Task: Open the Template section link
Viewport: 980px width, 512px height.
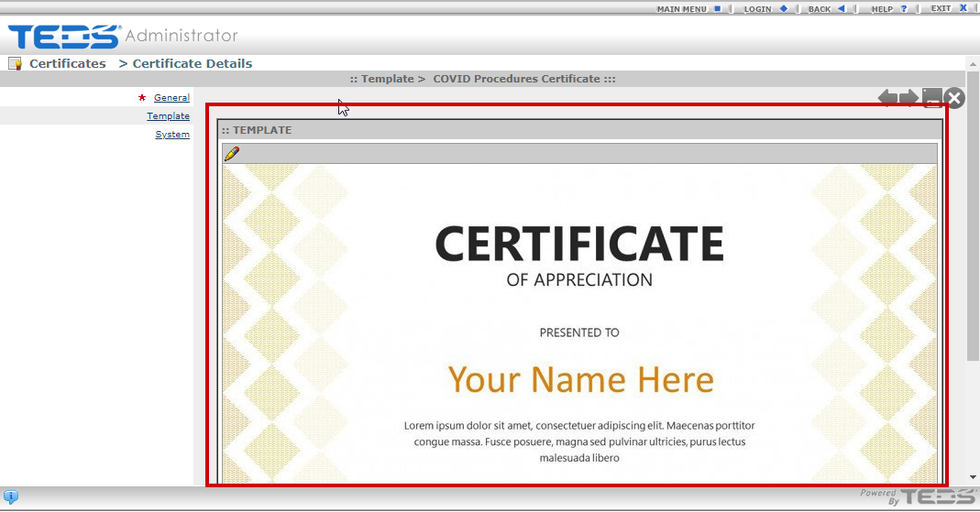Action: [x=168, y=116]
